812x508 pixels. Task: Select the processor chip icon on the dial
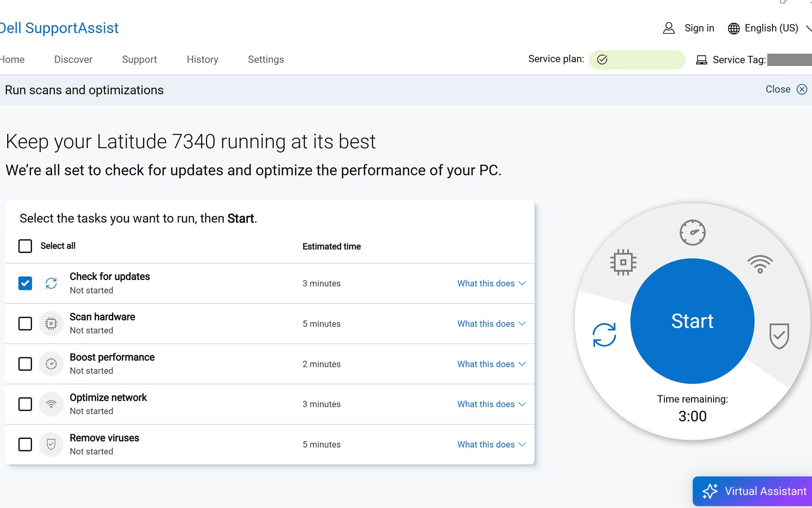[x=623, y=262]
